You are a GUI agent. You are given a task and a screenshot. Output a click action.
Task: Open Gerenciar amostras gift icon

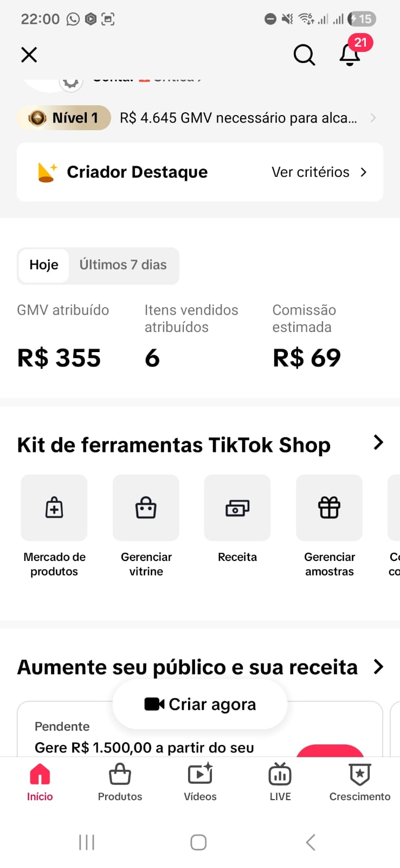pos(329,508)
